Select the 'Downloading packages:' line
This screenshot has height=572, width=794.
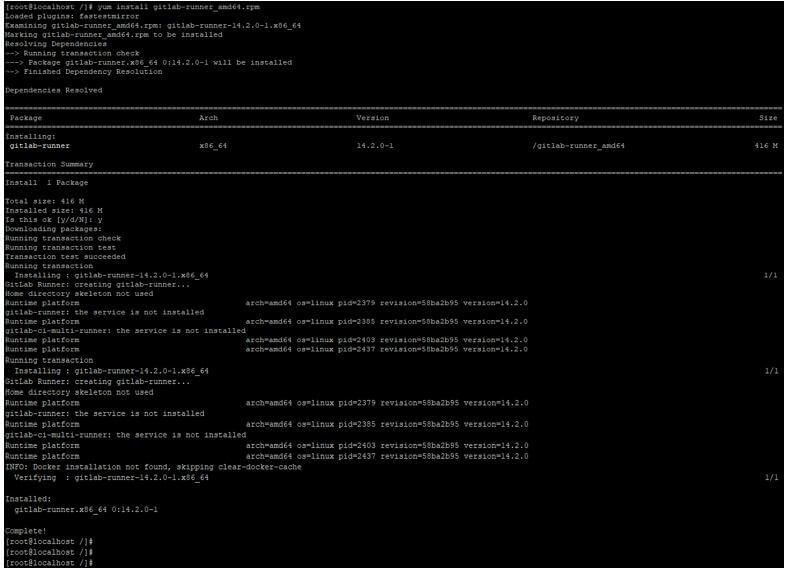tap(54, 229)
